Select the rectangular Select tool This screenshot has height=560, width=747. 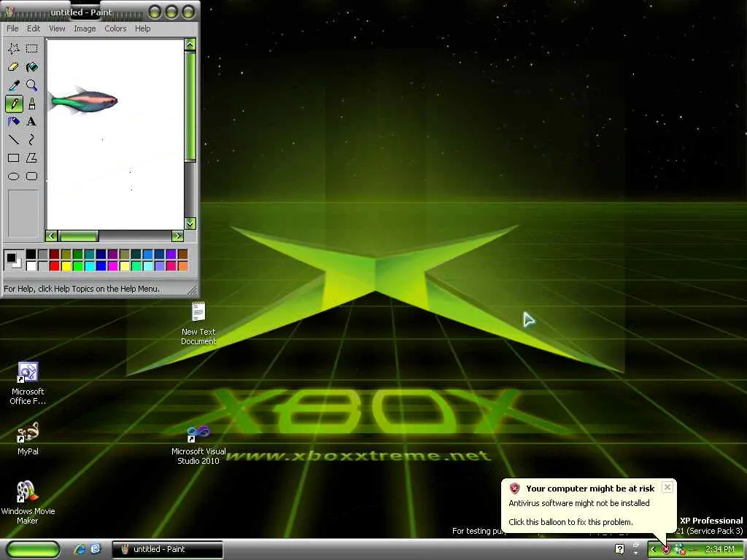coord(31,48)
